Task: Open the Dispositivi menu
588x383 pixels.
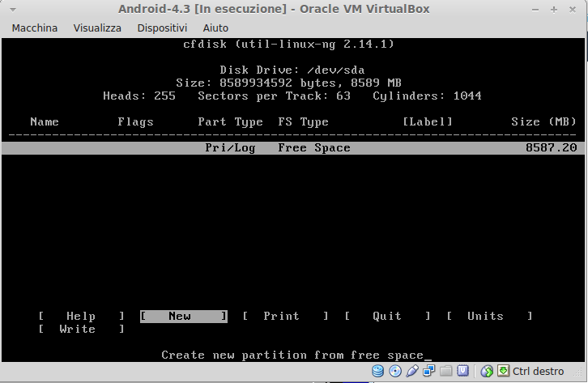Action: [162, 28]
